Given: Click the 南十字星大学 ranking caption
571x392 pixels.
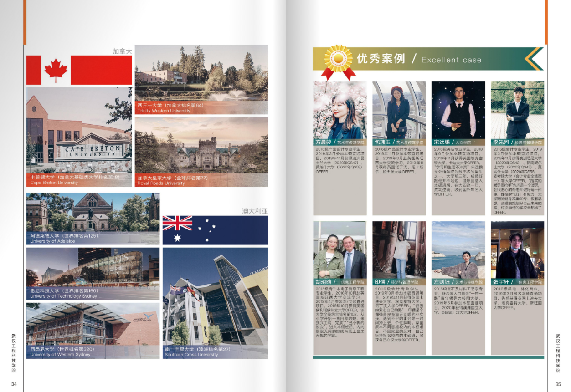Looking at the screenshot, I should pyautogui.click(x=197, y=349).
